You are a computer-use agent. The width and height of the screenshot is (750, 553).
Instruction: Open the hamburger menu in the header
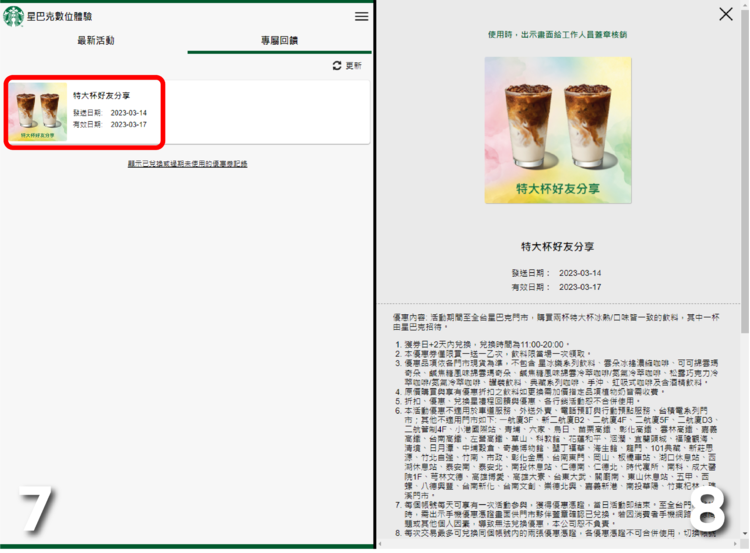(x=361, y=16)
